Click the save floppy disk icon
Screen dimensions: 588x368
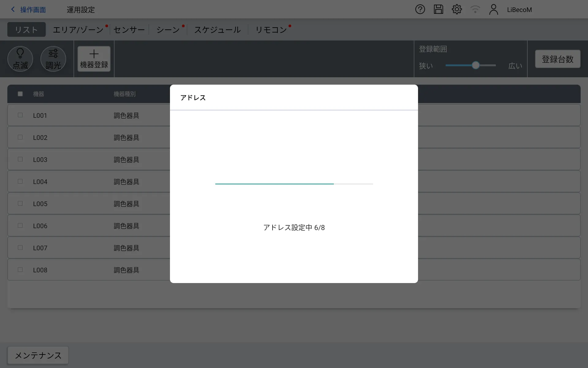(438, 10)
